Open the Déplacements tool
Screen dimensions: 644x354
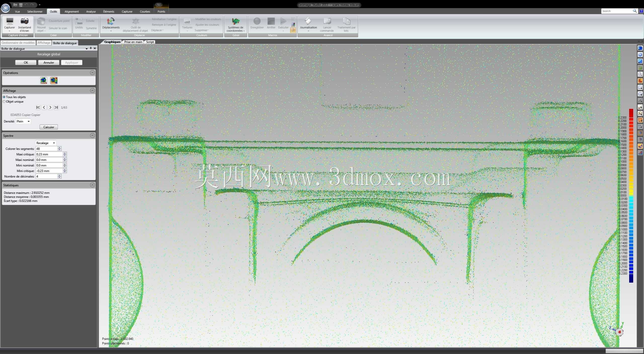point(111,24)
